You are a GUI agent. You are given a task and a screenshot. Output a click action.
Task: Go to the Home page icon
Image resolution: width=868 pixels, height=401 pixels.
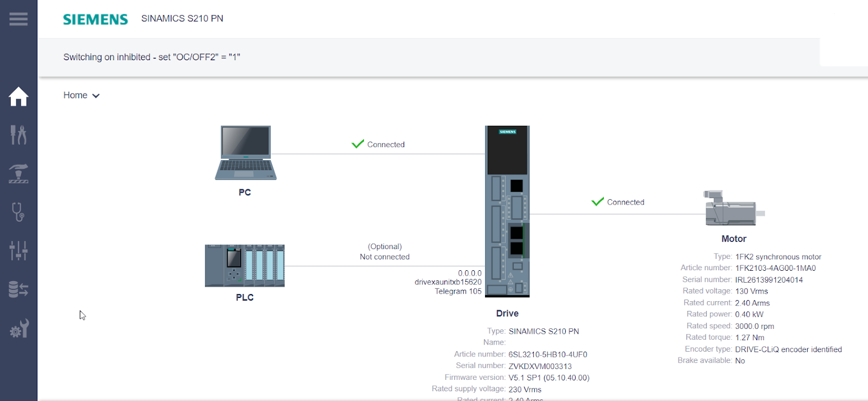click(x=18, y=97)
